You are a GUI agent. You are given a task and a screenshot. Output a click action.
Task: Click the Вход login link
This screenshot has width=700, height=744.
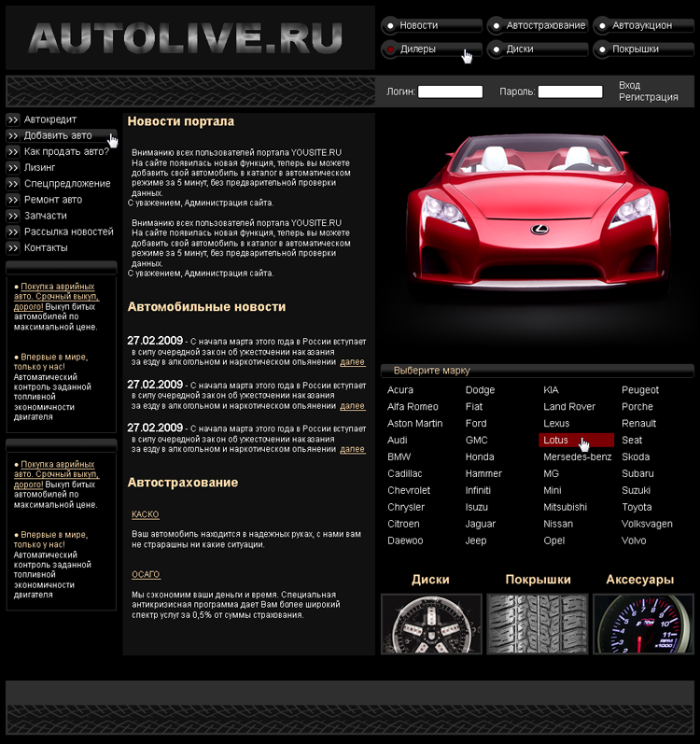click(x=629, y=85)
